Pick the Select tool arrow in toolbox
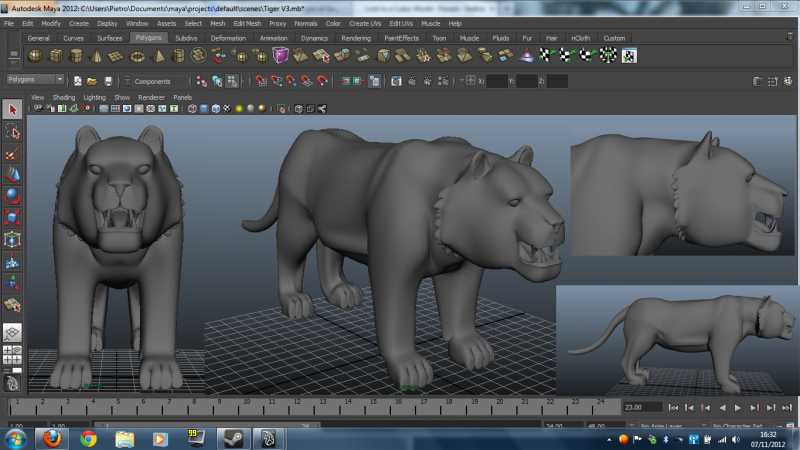Viewport: 800px width, 450px height. pos(12,109)
